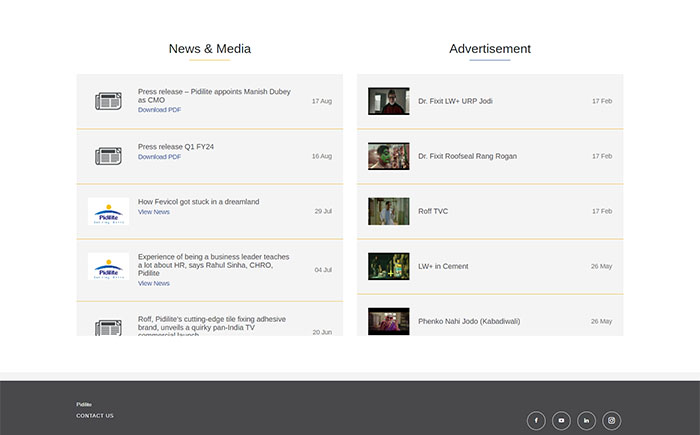This screenshot has width=700, height=435.
Task: Click '29 Jul' date on Fevicol story
Action: pos(323,211)
